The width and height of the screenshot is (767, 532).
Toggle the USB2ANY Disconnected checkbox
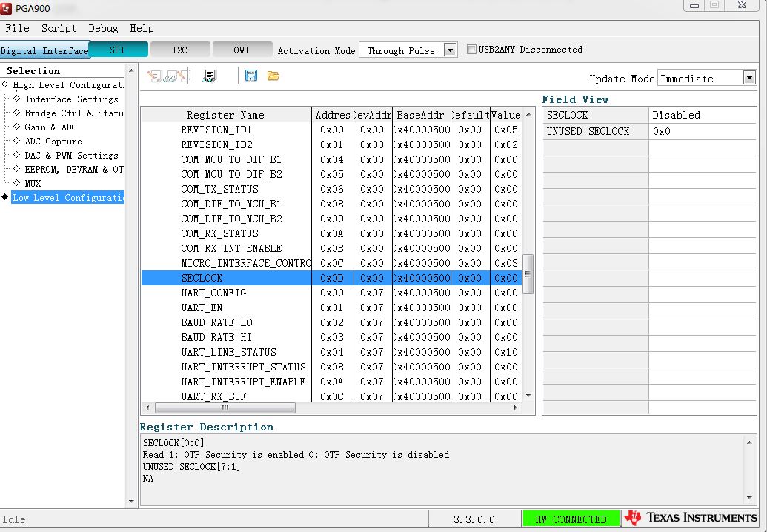pos(471,50)
